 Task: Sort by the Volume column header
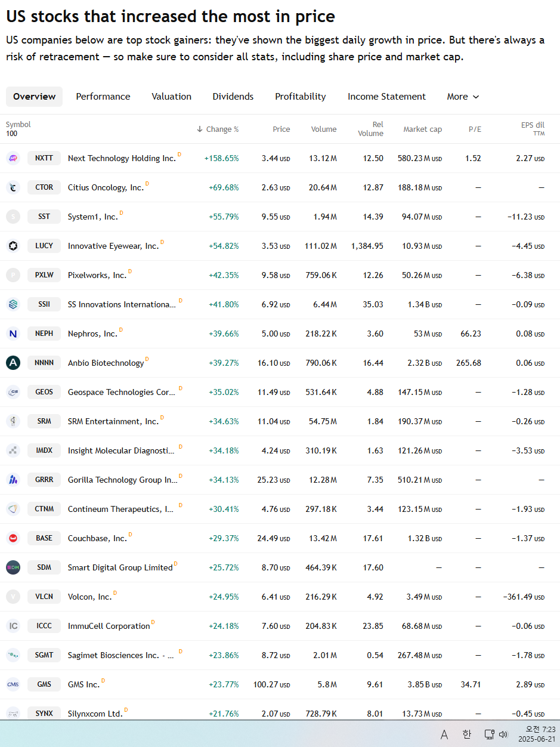(x=324, y=129)
